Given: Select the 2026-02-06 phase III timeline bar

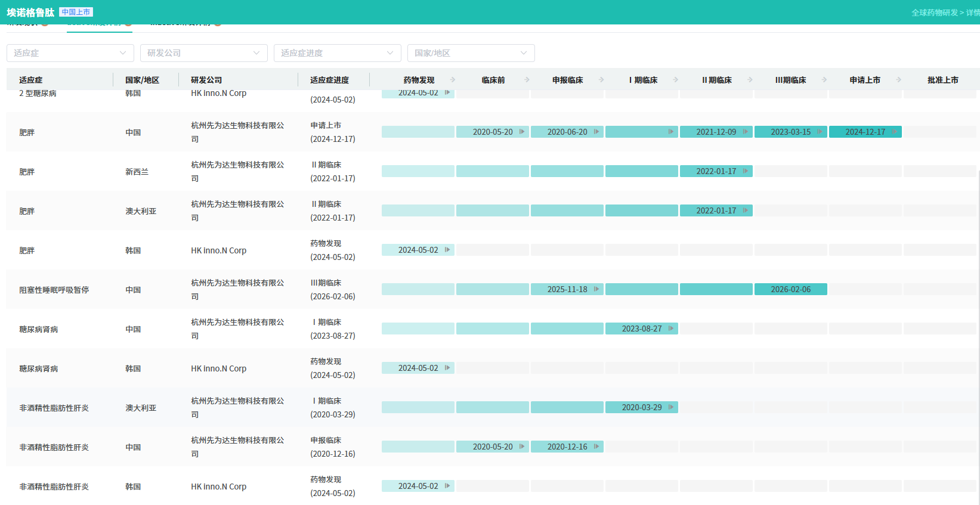Looking at the screenshot, I should click(x=790, y=289).
